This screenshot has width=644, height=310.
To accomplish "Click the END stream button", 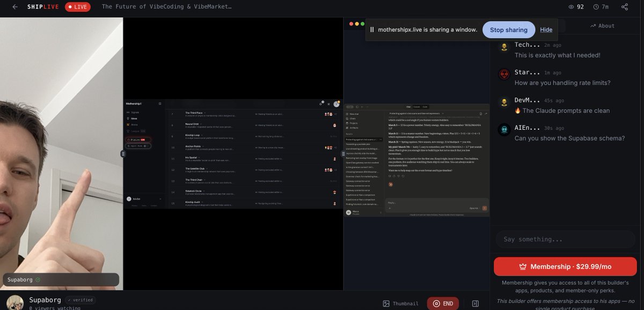I will coord(443,304).
